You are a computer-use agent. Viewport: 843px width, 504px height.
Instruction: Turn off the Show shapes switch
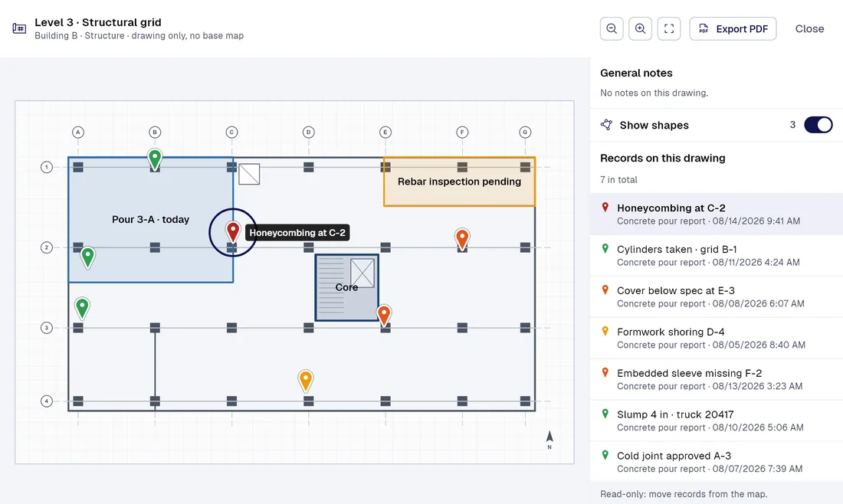point(818,125)
